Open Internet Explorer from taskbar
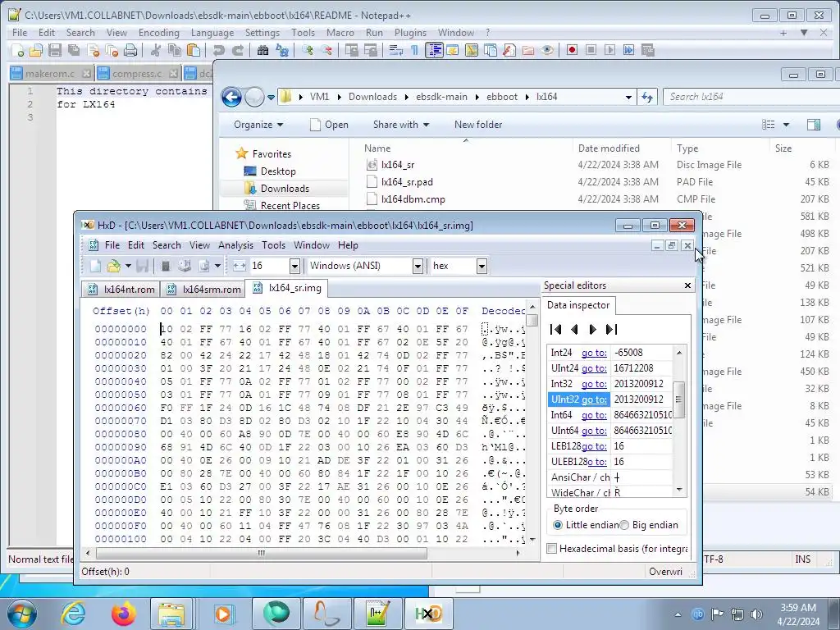Viewport: 840px width, 630px height. tap(73, 614)
